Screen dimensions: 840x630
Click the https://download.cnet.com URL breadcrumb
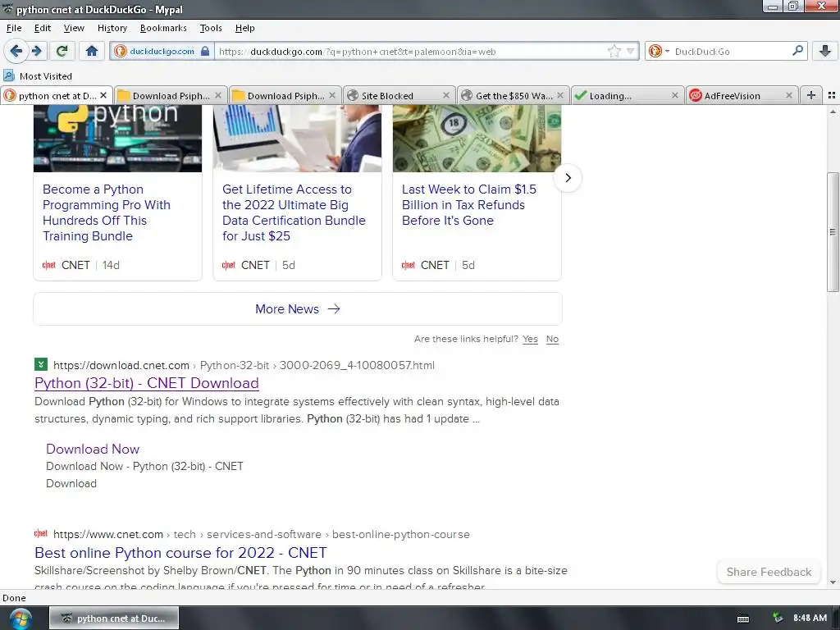click(121, 365)
